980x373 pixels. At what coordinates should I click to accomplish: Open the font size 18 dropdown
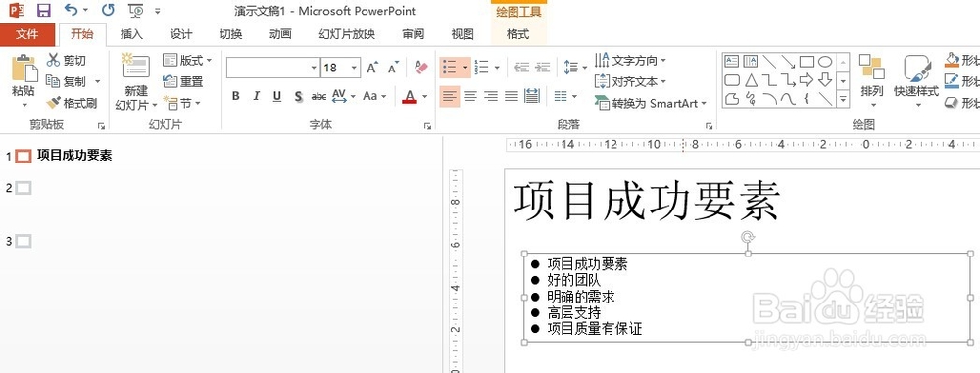(x=355, y=68)
